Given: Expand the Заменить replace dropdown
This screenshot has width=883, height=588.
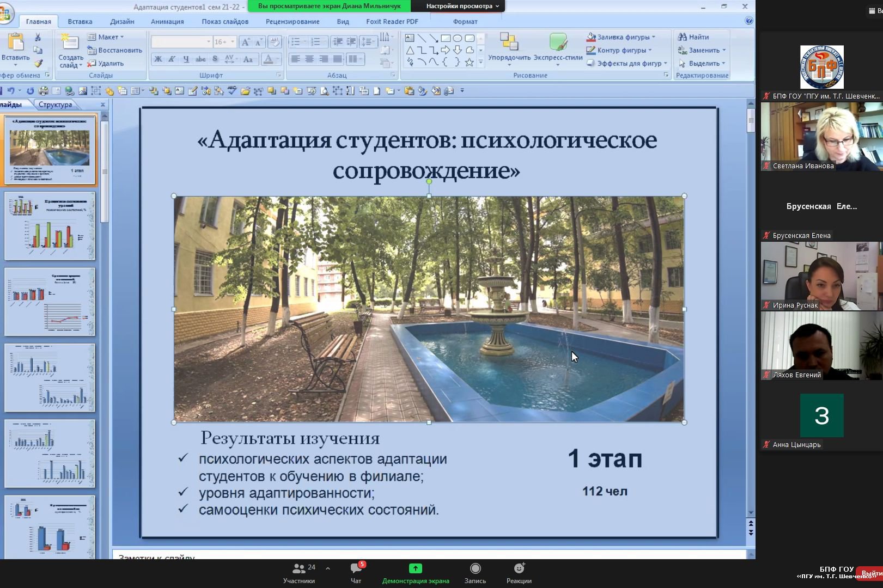Looking at the screenshot, I should [x=702, y=50].
